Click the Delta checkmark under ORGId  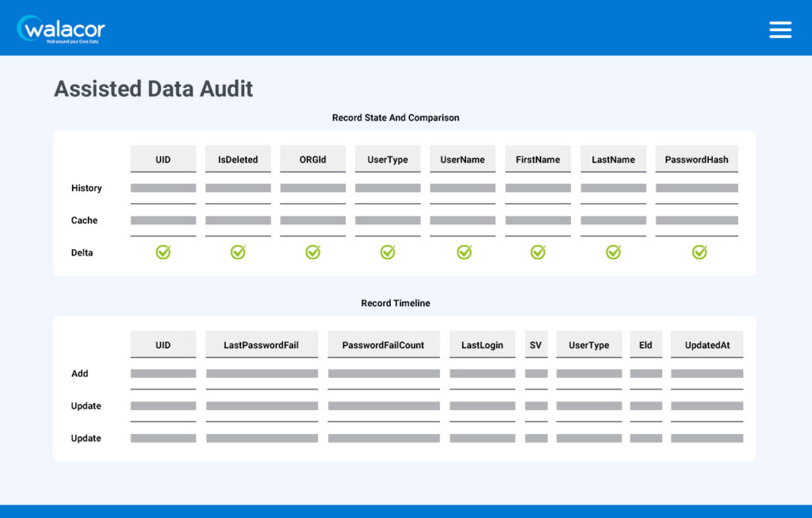click(x=312, y=252)
